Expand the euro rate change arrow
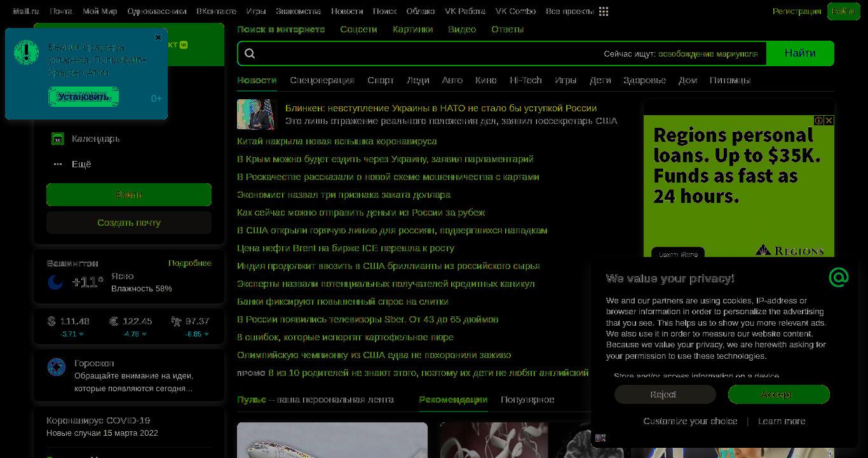 point(144,334)
